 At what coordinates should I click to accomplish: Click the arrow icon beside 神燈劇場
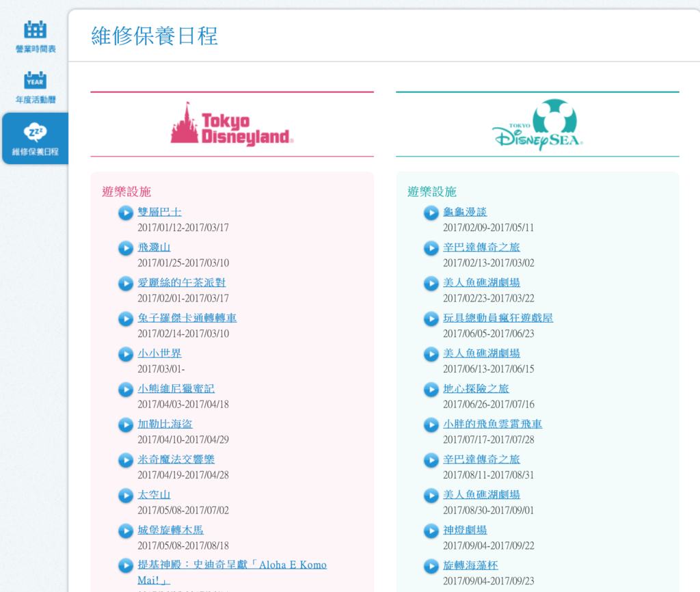pyautogui.click(x=431, y=530)
